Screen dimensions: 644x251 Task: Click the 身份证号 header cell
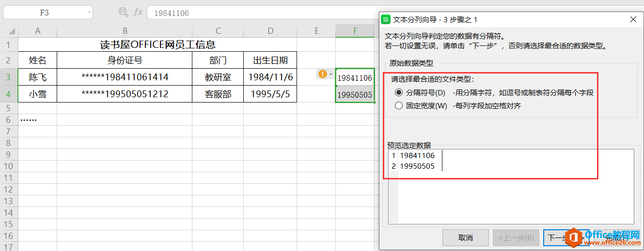(125, 60)
